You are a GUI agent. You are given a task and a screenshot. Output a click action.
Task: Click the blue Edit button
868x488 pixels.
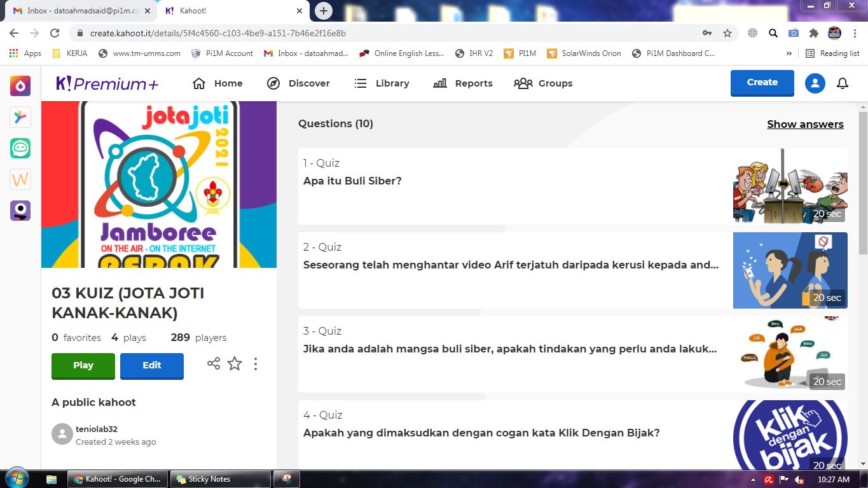(152, 365)
